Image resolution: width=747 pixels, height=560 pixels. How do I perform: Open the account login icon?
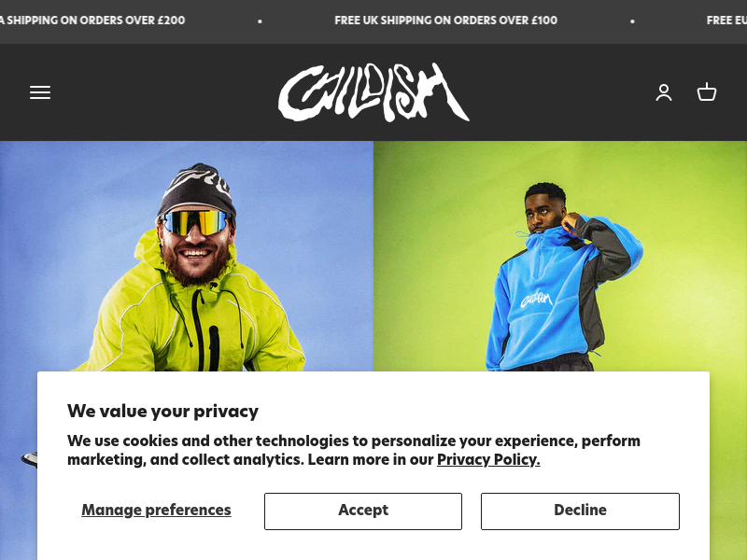664,92
